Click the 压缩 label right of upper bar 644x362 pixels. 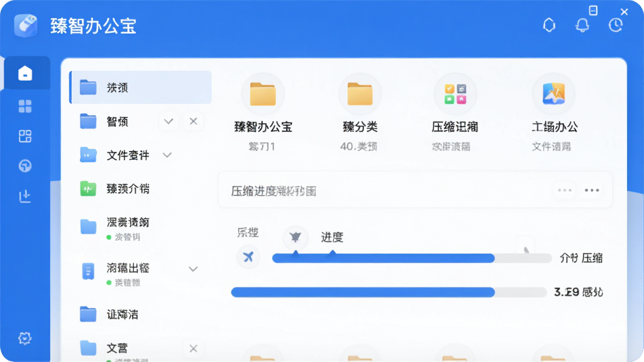pyautogui.click(x=592, y=258)
